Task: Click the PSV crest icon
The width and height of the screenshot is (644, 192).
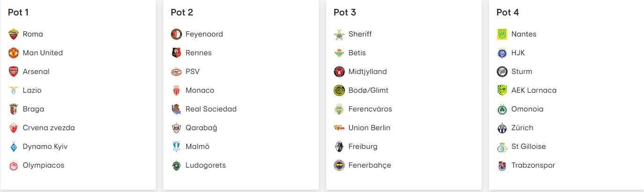Action: [x=176, y=72]
